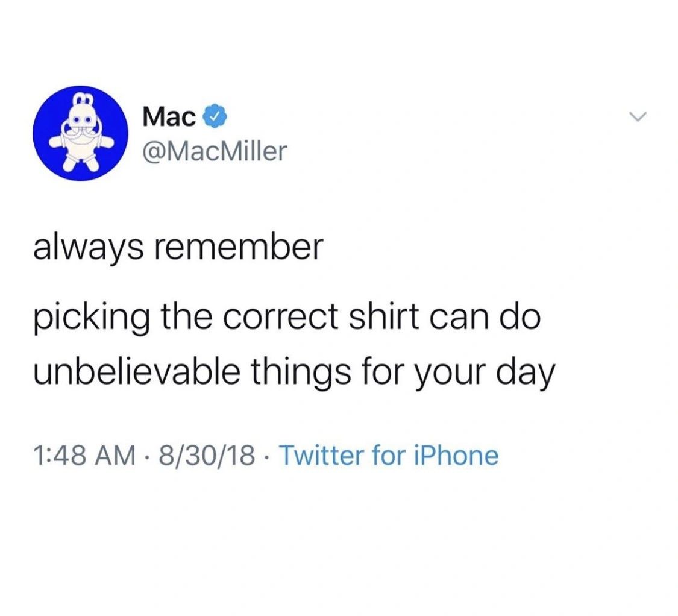678x616 pixels.
Task: Select the 1:48 AM timestamp
Action: [84, 456]
